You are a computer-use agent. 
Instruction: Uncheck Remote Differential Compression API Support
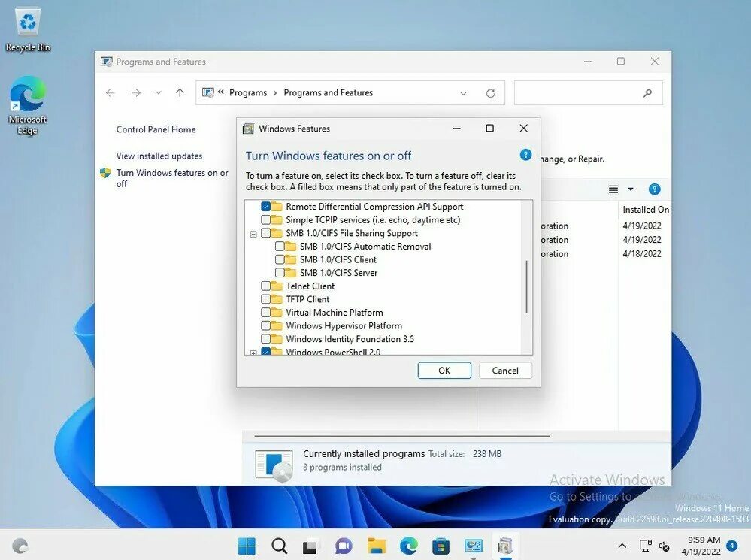point(266,207)
